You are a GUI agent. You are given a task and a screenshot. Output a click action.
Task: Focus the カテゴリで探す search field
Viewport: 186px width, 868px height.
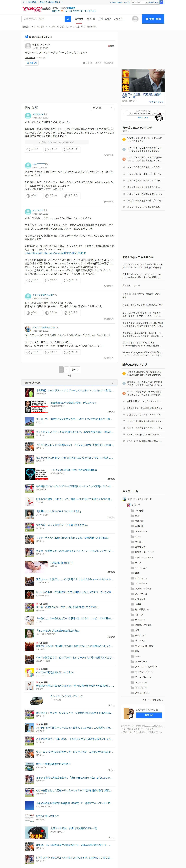(43, 19)
